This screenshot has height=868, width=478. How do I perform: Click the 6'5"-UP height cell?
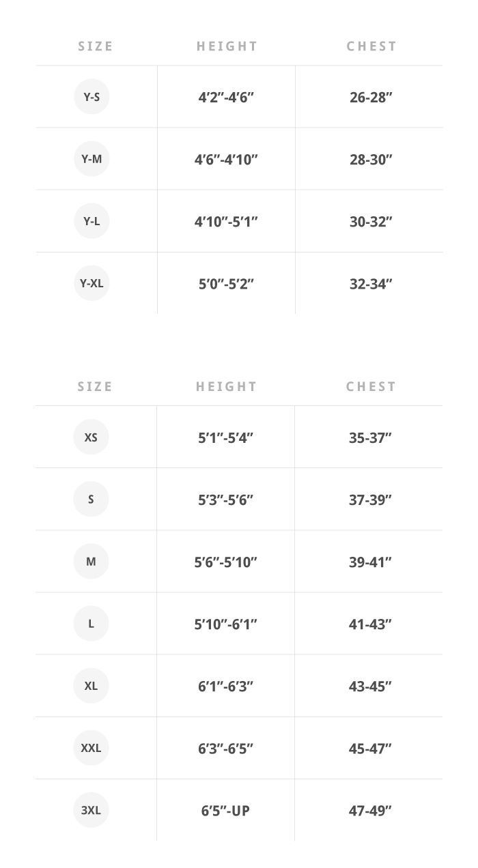[x=225, y=811]
